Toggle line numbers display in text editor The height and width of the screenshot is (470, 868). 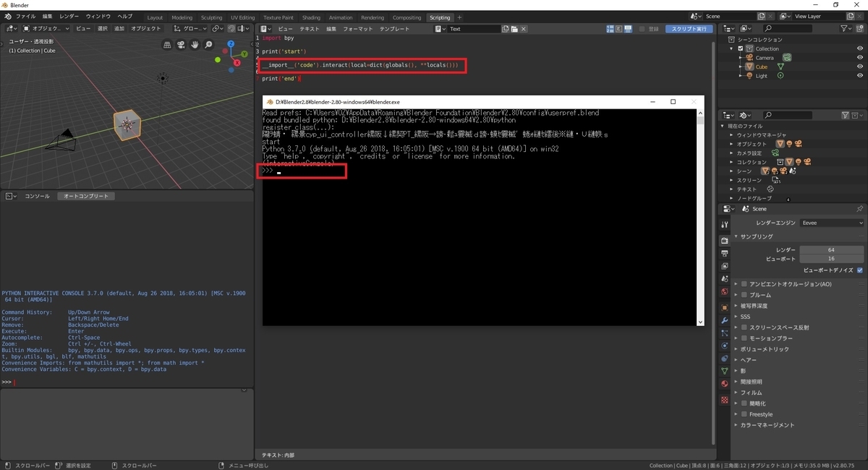point(609,29)
